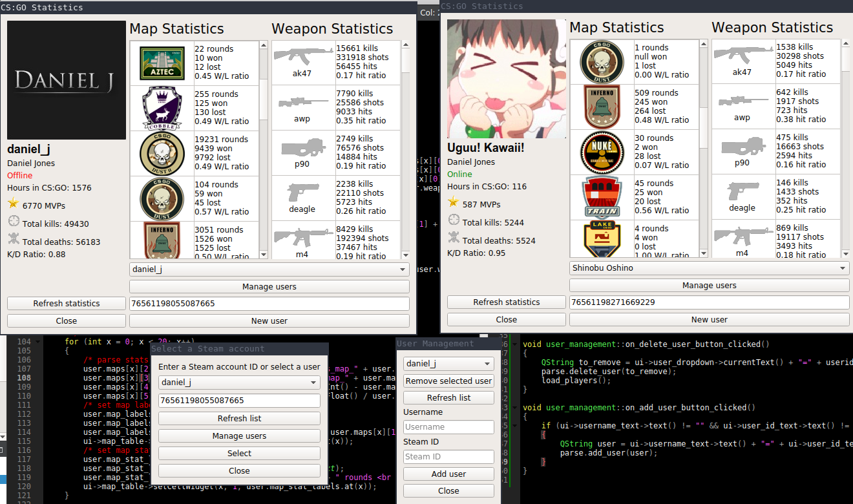Click New user in right statistics window

pos(709,320)
